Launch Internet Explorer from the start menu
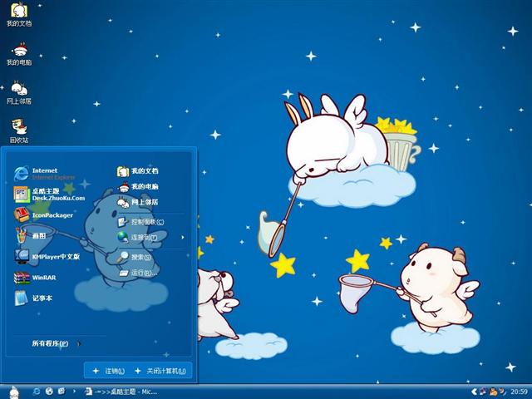The height and width of the screenshot is (399, 532). [44, 174]
